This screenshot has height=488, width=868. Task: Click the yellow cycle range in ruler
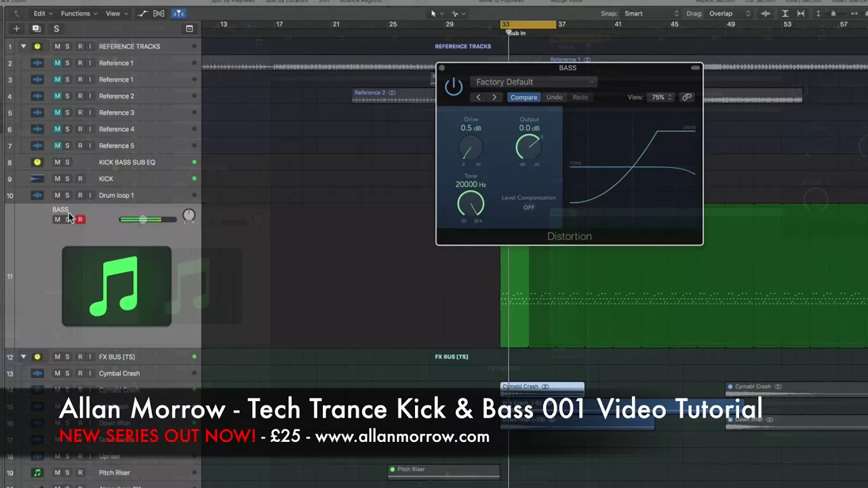[528, 24]
